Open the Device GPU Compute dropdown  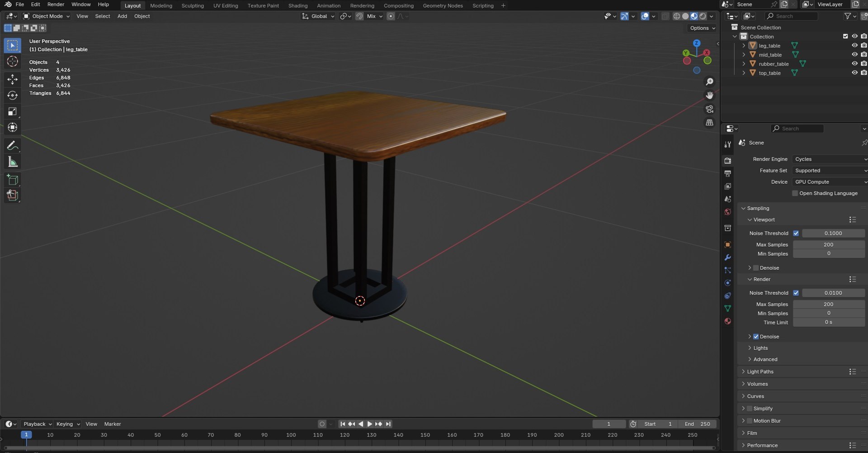point(830,182)
